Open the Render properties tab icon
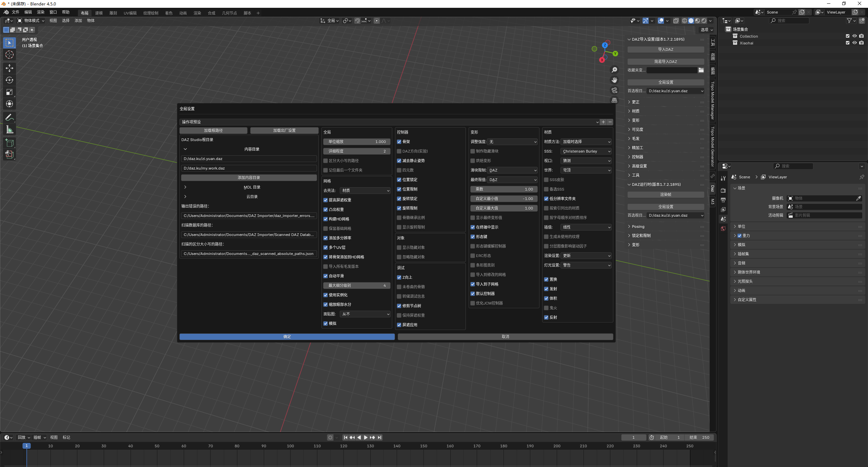The height and width of the screenshot is (467, 868). [x=723, y=190]
